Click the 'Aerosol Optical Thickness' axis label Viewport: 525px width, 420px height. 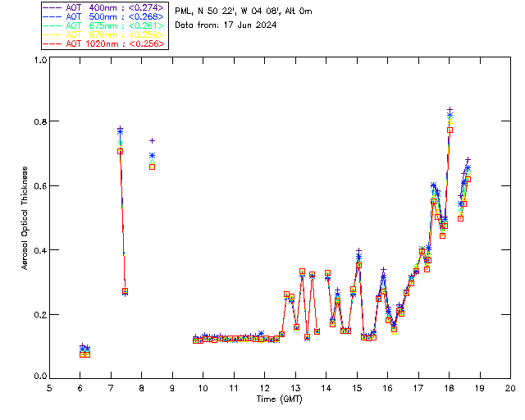tap(25, 218)
